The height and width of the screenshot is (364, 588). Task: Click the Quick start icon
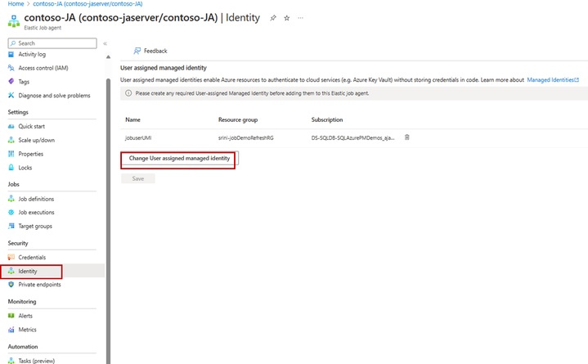11,127
